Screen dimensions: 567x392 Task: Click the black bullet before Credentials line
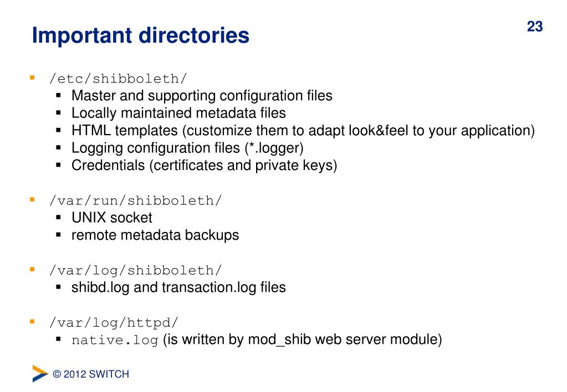tap(59, 165)
